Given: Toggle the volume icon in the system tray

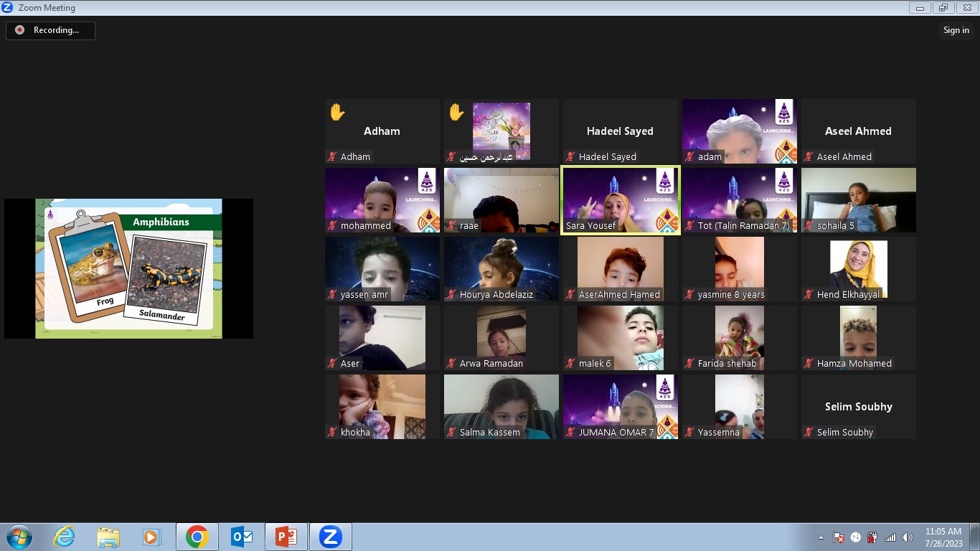Looking at the screenshot, I should [908, 537].
